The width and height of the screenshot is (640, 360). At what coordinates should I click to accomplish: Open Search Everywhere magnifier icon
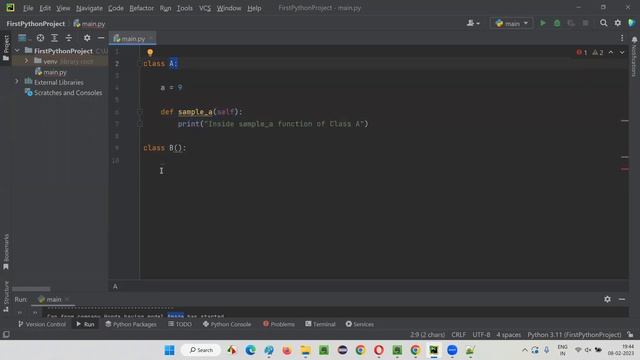coord(603,23)
